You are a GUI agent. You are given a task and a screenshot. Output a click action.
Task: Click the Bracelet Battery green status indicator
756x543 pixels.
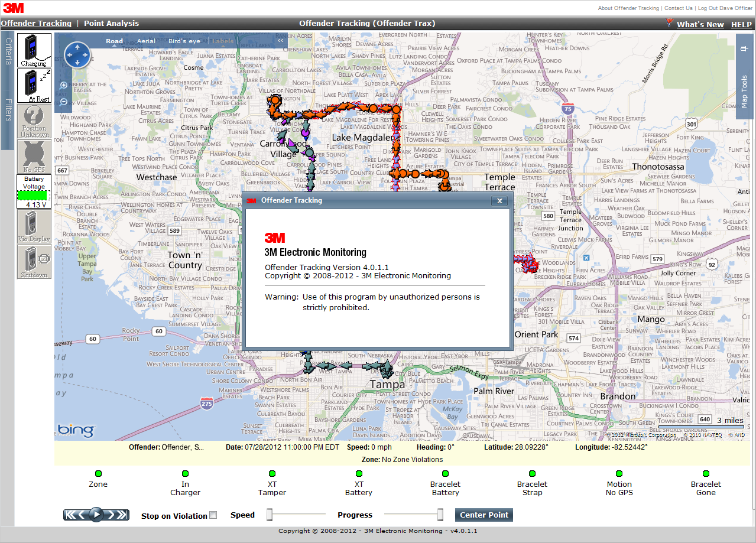click(445, 473)
